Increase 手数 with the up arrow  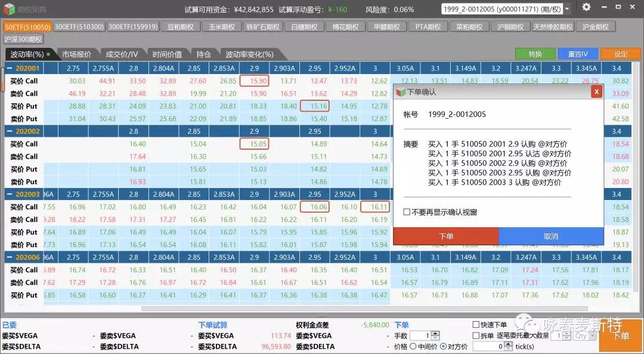coord(436,334)
